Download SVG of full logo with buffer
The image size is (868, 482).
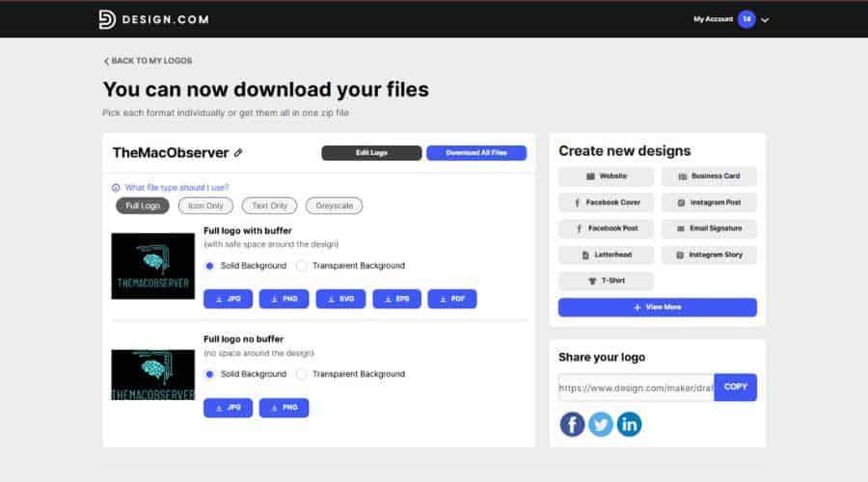click(x=340, y=299)
